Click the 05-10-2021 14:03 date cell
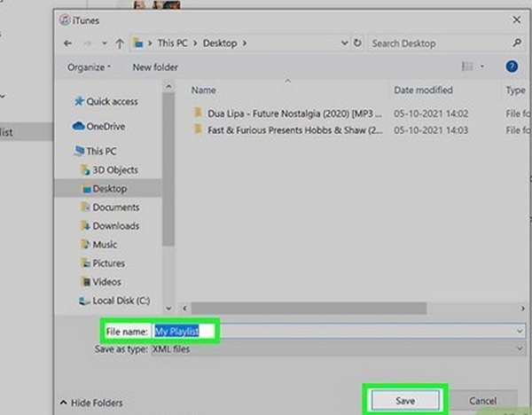Viewport: 532px width, 415px height. pos(431,130)
